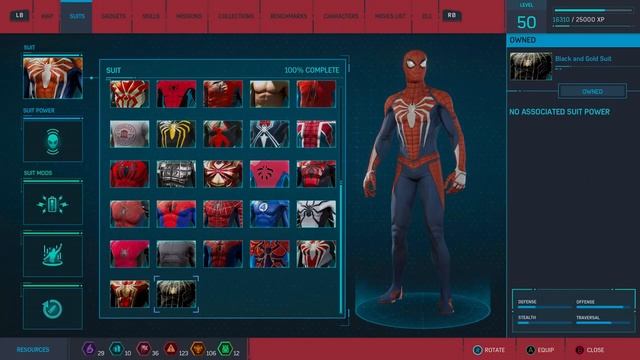This screenshot has height=360, width=640.
Task: Select the LB shoulder button icon
Action: click(19, 16)
